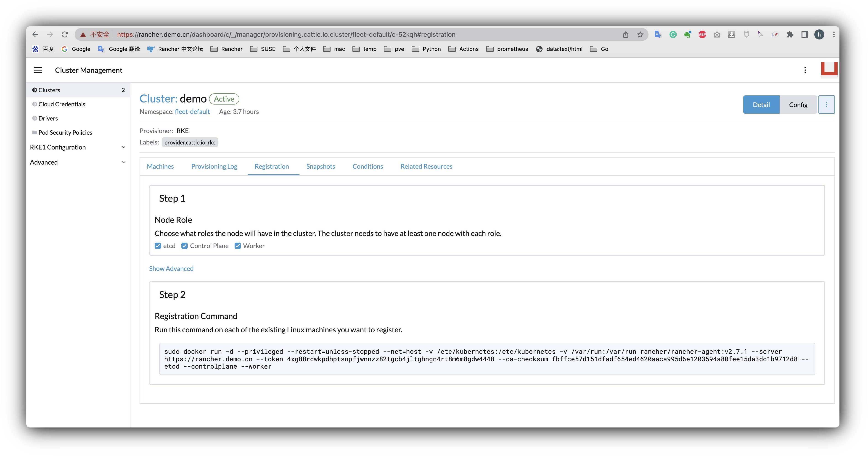This screenshot has width=868, height=456.
Task: Open the hamburger navigation menu
Action: (x=38, y=70)
